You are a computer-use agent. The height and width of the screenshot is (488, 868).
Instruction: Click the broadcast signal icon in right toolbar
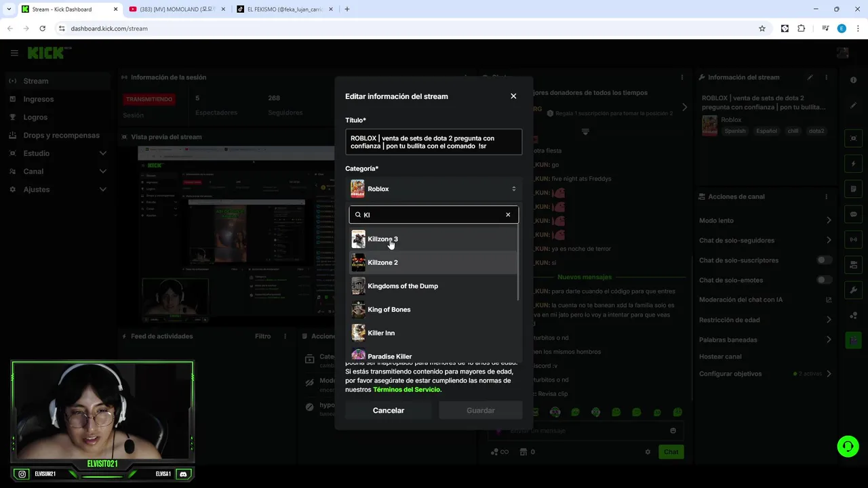(853, 239)
